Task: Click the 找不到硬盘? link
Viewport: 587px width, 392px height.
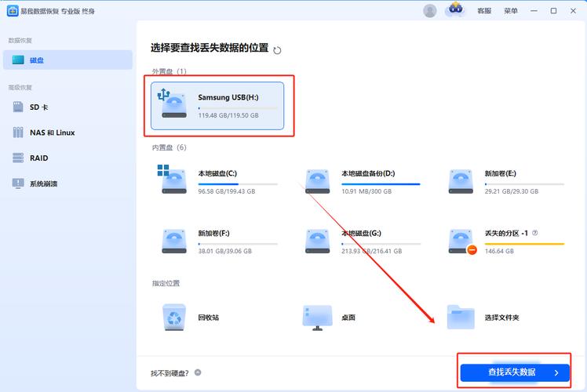Action: pos(170,373)
